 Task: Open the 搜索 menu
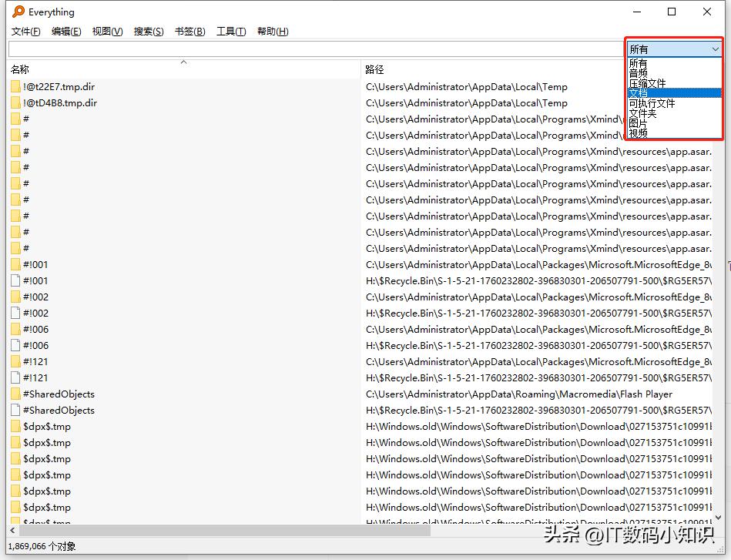click(147, 32)
